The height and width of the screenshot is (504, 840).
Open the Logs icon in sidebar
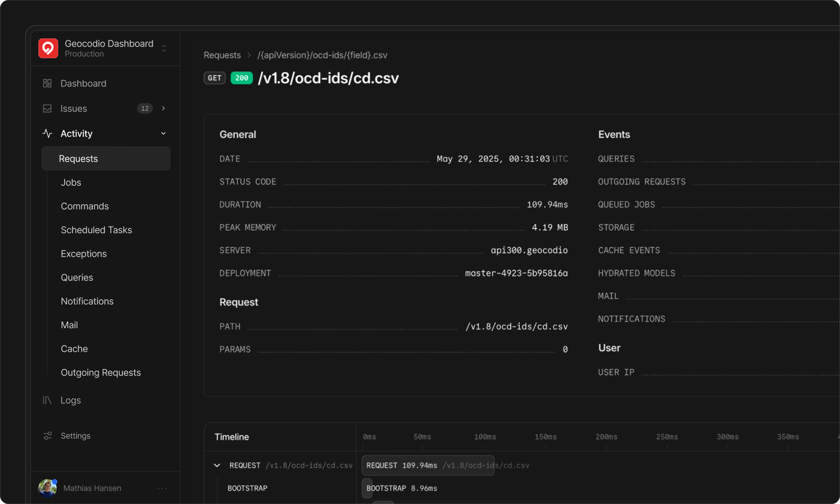(x=47, y=401)
